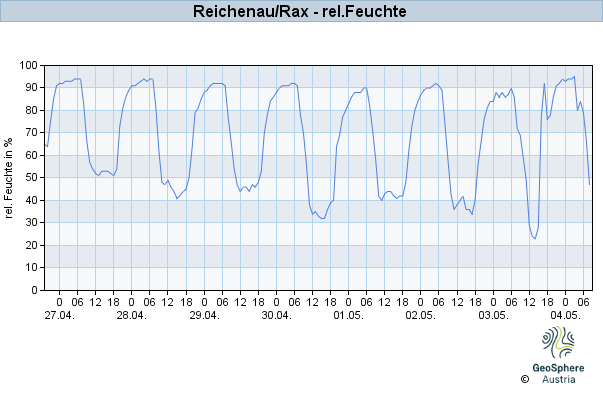
Task: Select the 04.05. date label
Action: pos(565,315)
